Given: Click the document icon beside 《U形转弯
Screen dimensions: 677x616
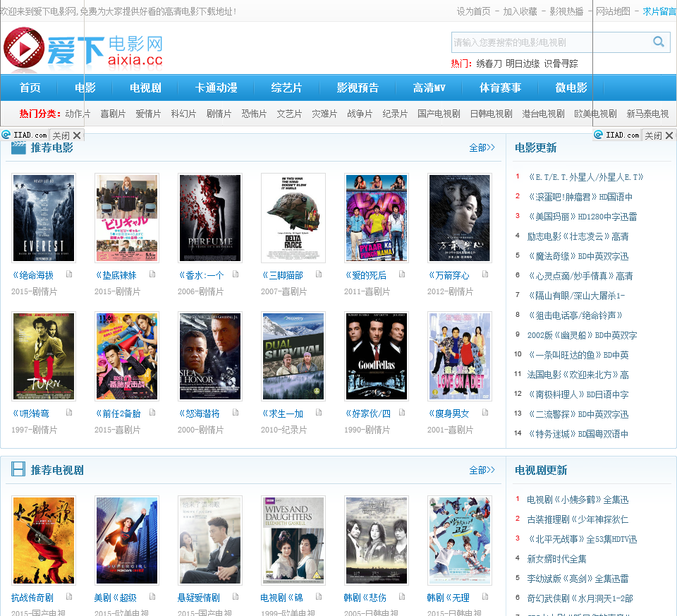Looking at the screenshot, I should pyautogui.click(x=69, y=412).
